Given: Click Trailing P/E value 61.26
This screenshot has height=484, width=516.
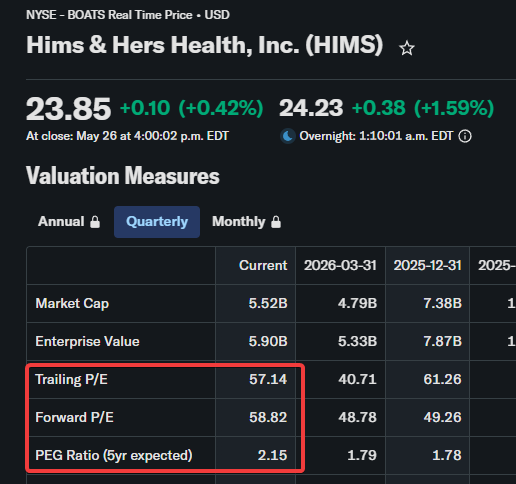Looking at the screenshot, I should (x=443, y=380).
